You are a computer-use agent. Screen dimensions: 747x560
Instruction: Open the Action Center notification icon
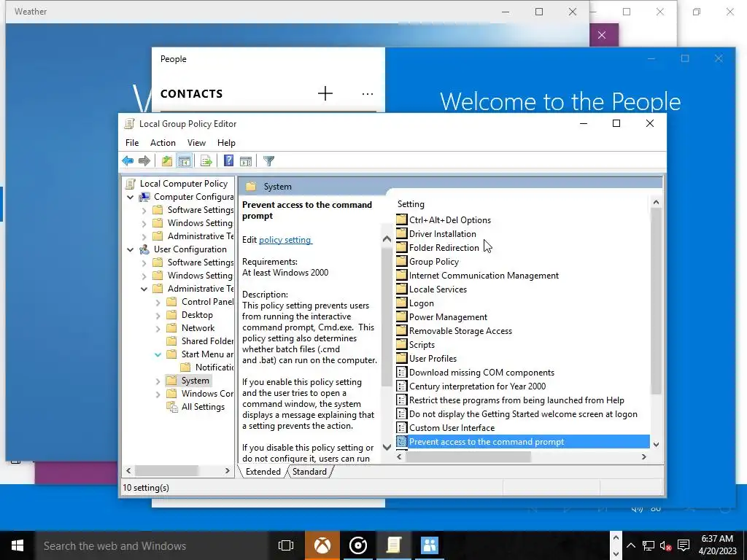[x=684, y=545]
